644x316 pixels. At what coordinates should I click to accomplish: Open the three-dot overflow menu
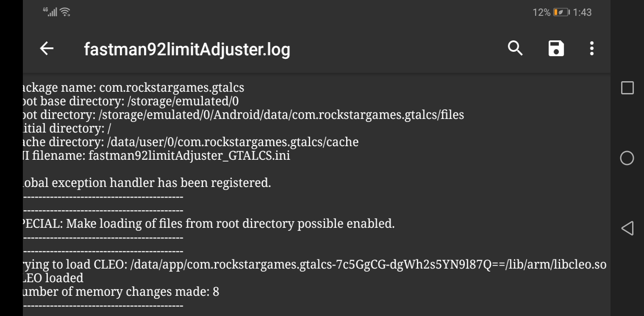(592, 48)
